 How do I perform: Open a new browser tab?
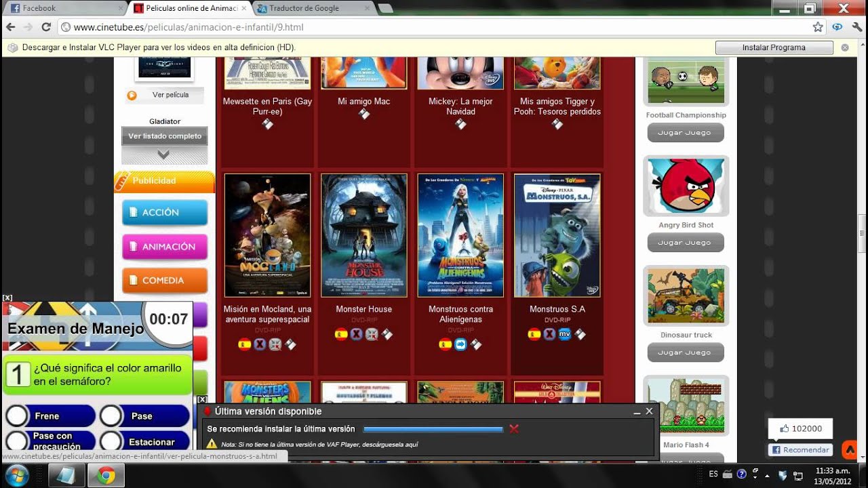click(385, 8)
